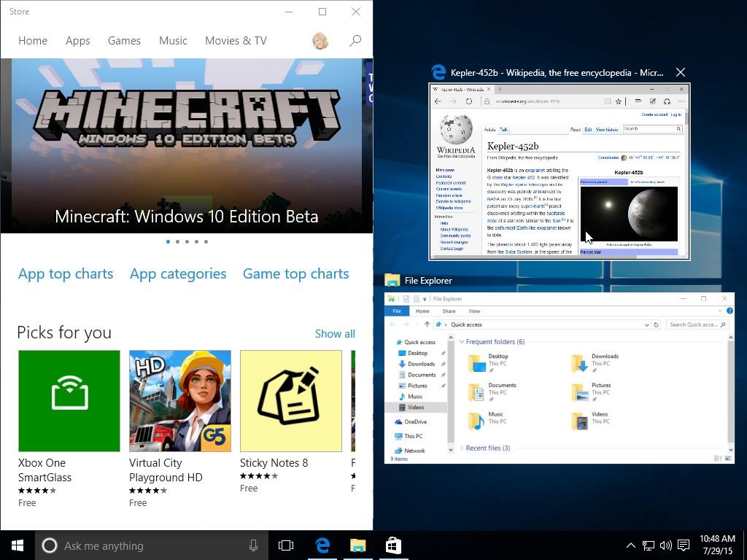Click the Minecraft Windows 10 Edition banner
This screenshot has width=747, height=560.
click(187, 146)
